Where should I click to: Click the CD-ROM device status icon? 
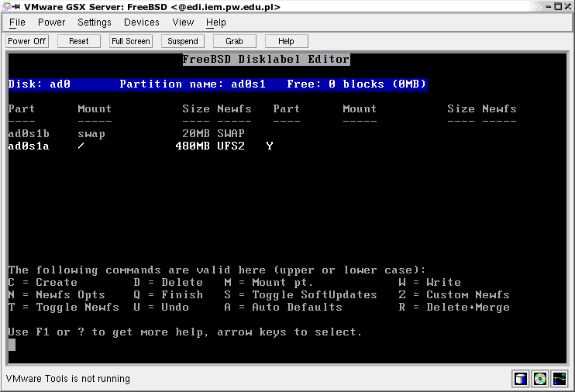[x=540, y=378]
